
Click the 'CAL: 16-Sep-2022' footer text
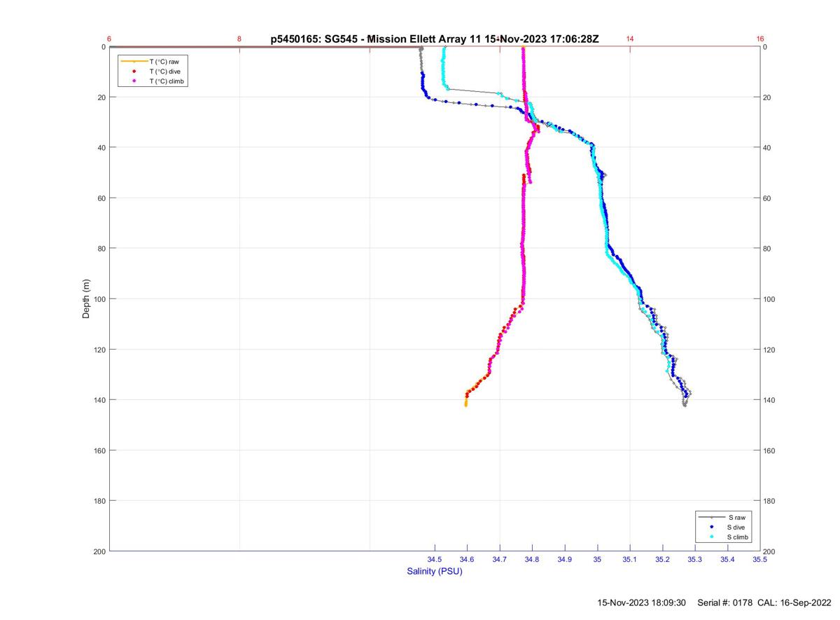coord(794,602)
